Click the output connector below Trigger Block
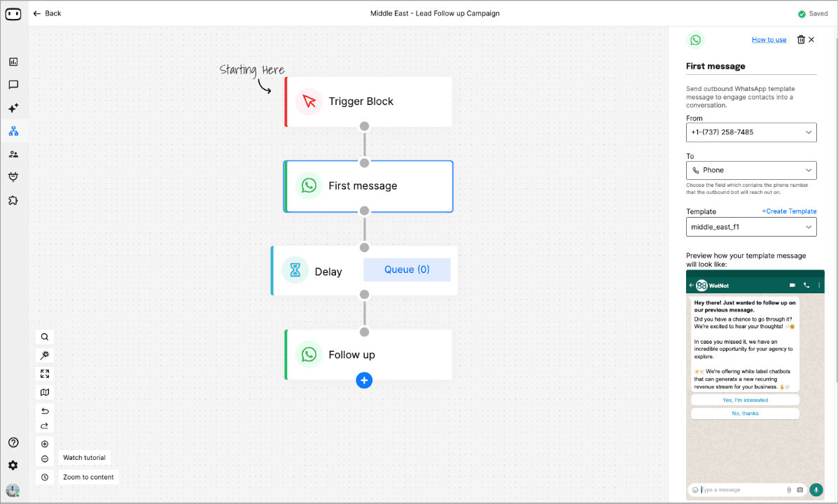Screen dimensions: 838x504 click(364, 126)
